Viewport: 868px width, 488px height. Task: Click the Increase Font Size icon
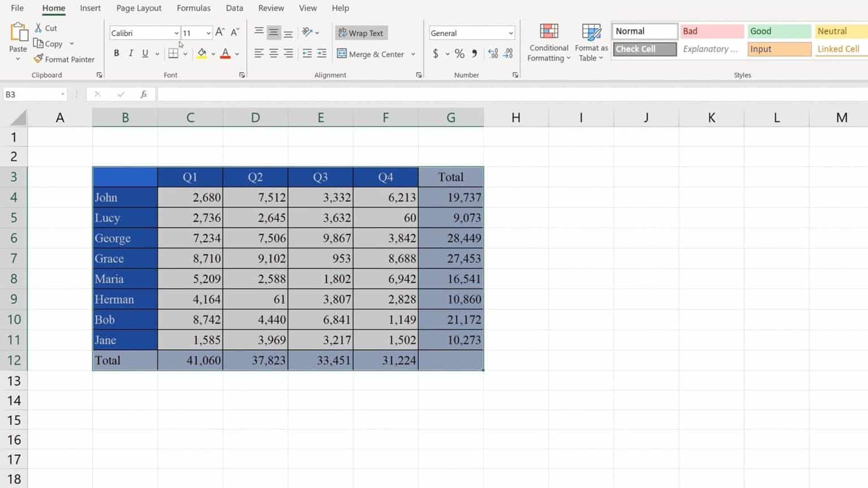pyautogui.click(x=220, y=33)
